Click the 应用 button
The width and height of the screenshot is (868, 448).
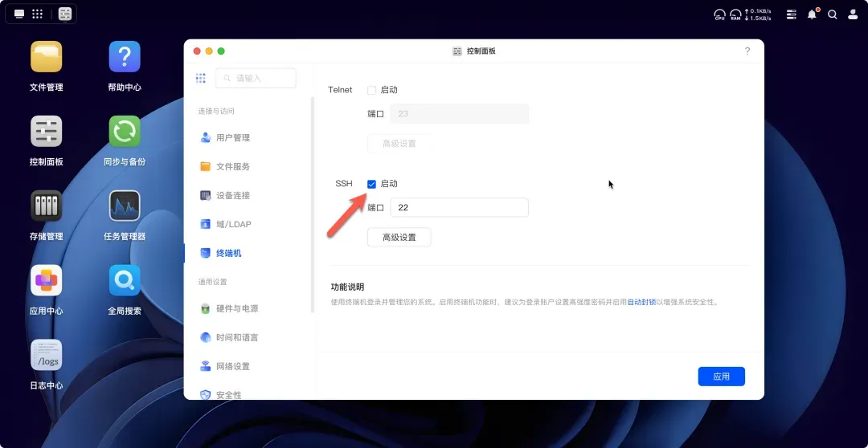[721, 377]
